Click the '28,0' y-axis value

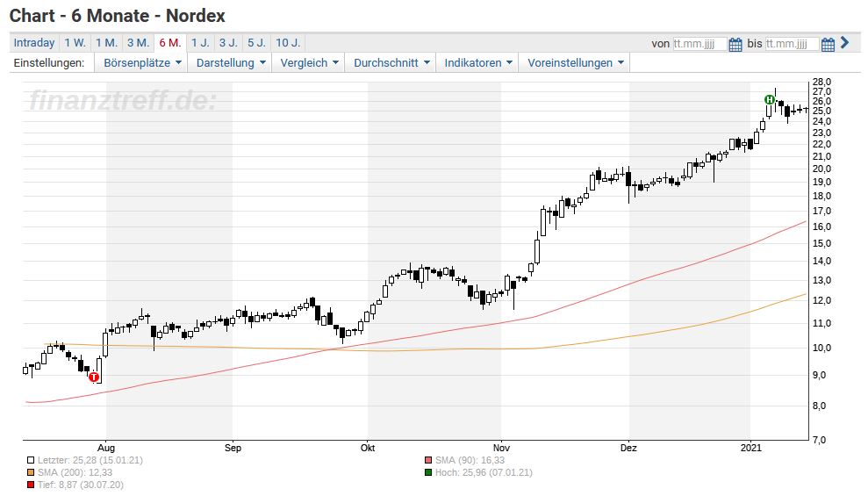(x=822, y=82)
